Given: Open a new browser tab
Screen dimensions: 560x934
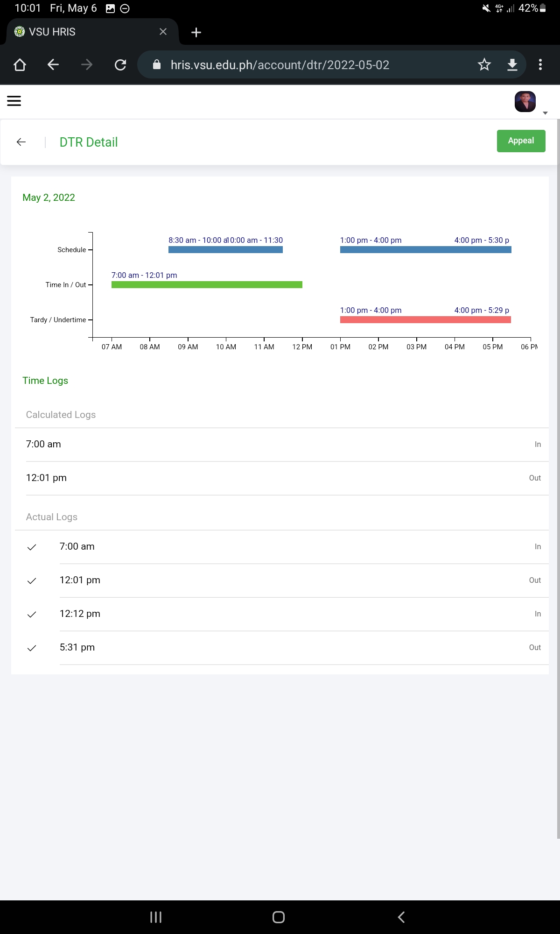Looking at the screenshot, I should click(196, 32).
